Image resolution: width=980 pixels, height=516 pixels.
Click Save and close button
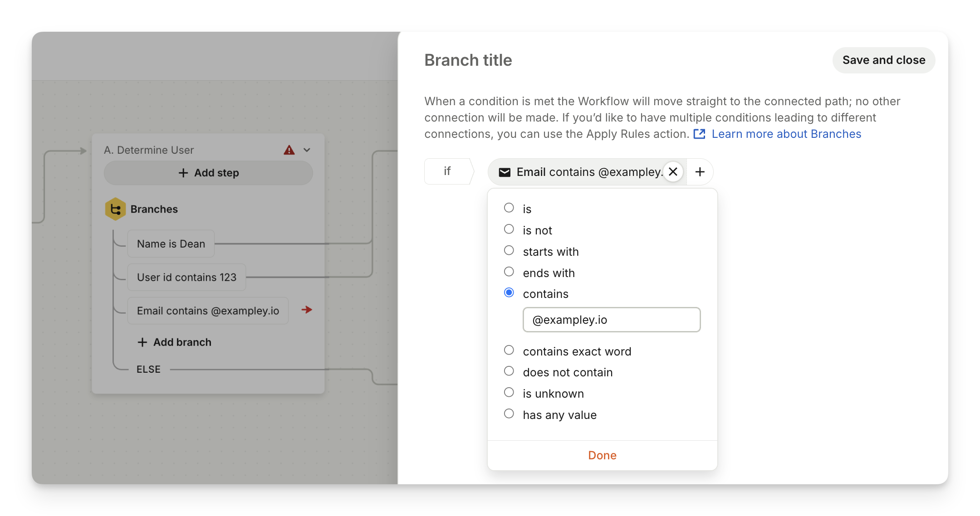click(x=883, y=60)
